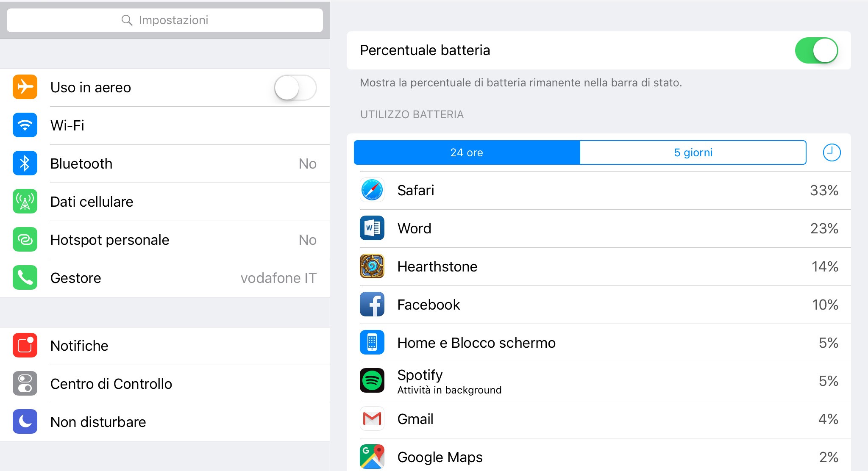The height and width of the screenshot is (471, 868).
Task: Select Safari battery usage label
Action: [x=416, y=190]
